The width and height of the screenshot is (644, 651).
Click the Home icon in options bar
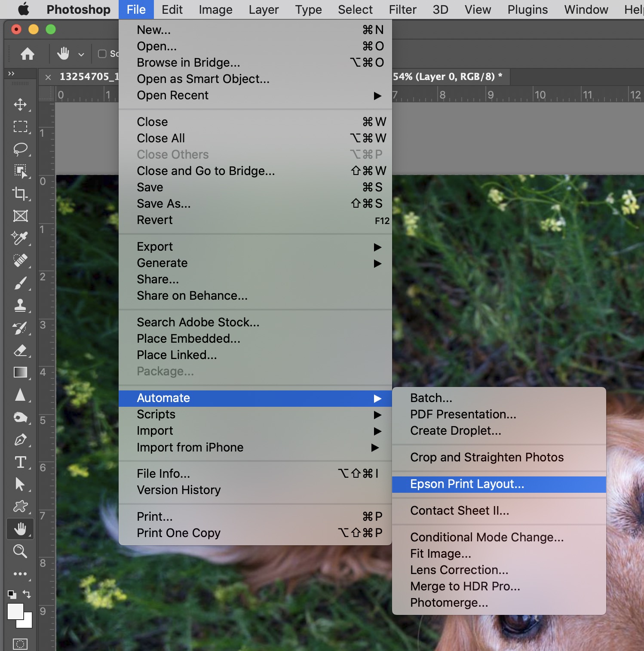[x=28, y=54]
